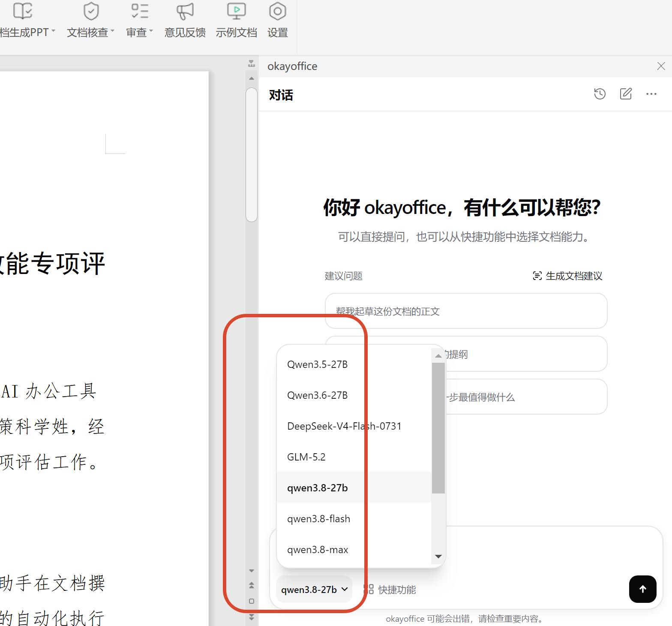Image resolution: width=672 pixels, height=626 pixels.
Task: Click the model list scrollbar thumb
Action: click(x=438, y=428)
